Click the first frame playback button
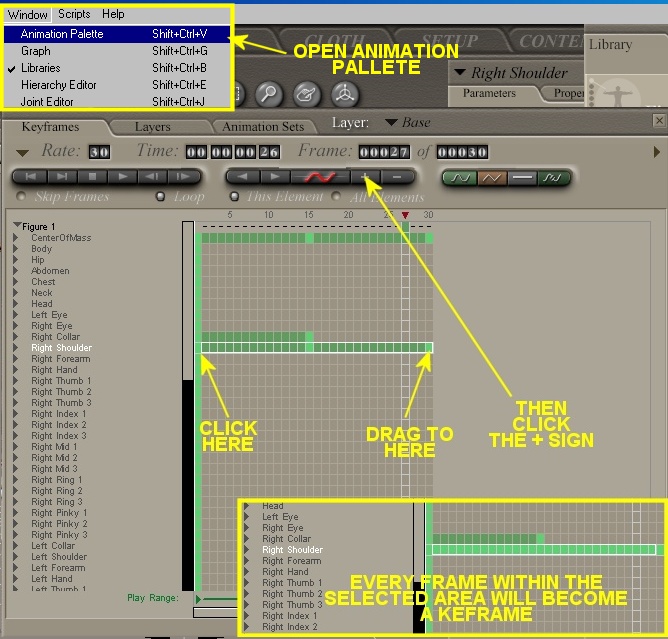The width and height of the screenshot is (668, 639). [x=29, y=177]
